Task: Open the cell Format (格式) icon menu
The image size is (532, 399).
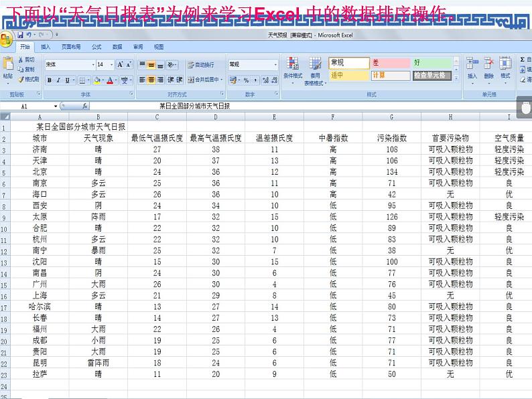Action: pos(505,64)
